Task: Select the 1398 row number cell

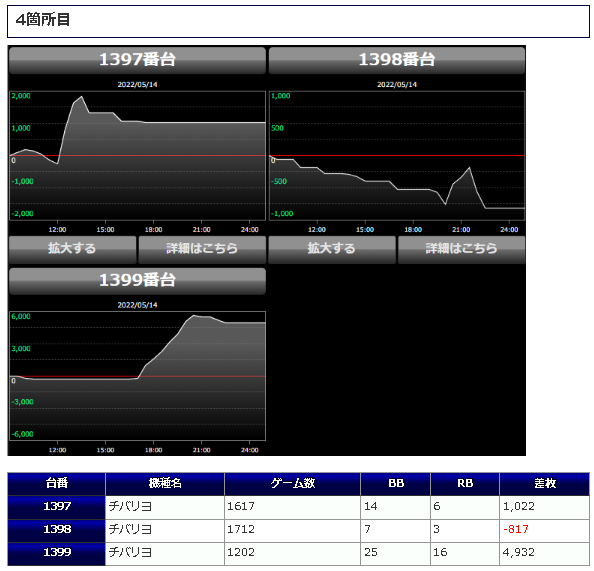Action: click(x=56, y=530)
